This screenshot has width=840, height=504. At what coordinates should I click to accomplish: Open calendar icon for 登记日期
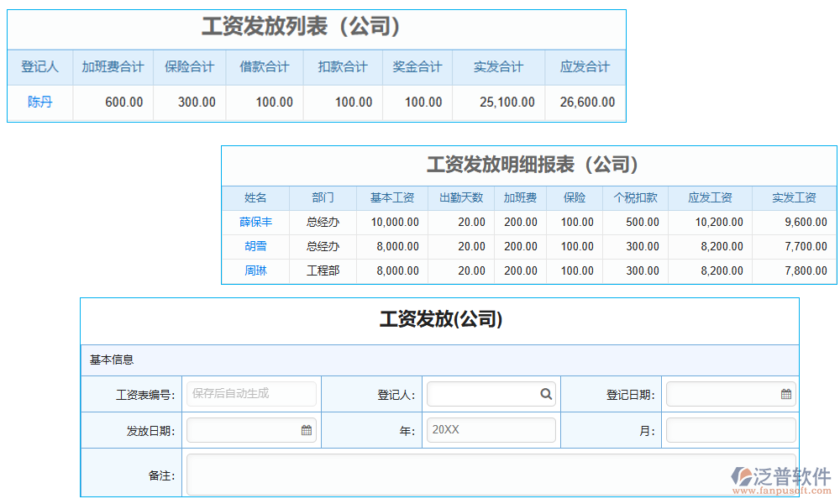[x=785, y=394]
